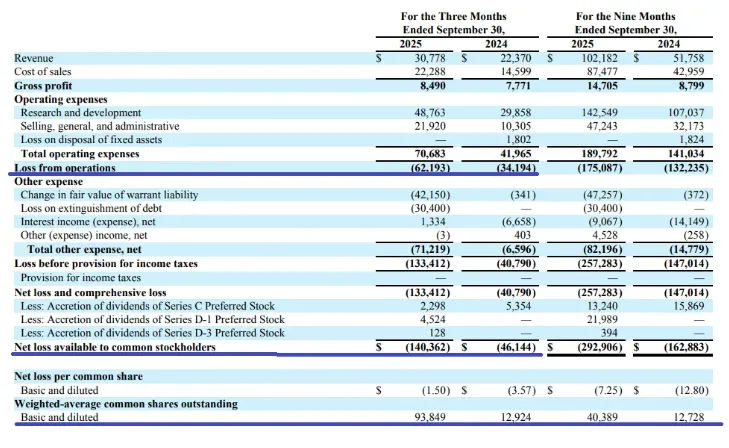Image resolution: width=729 pixels, height=448 pixels.
Task: Click Research and development label
Action: (x=80, y=112)
